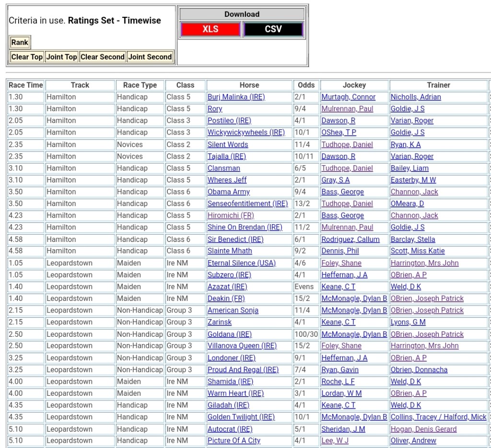Choose the Joint Second filter
This screenshot has height=448, width=491.
[150, 57]
